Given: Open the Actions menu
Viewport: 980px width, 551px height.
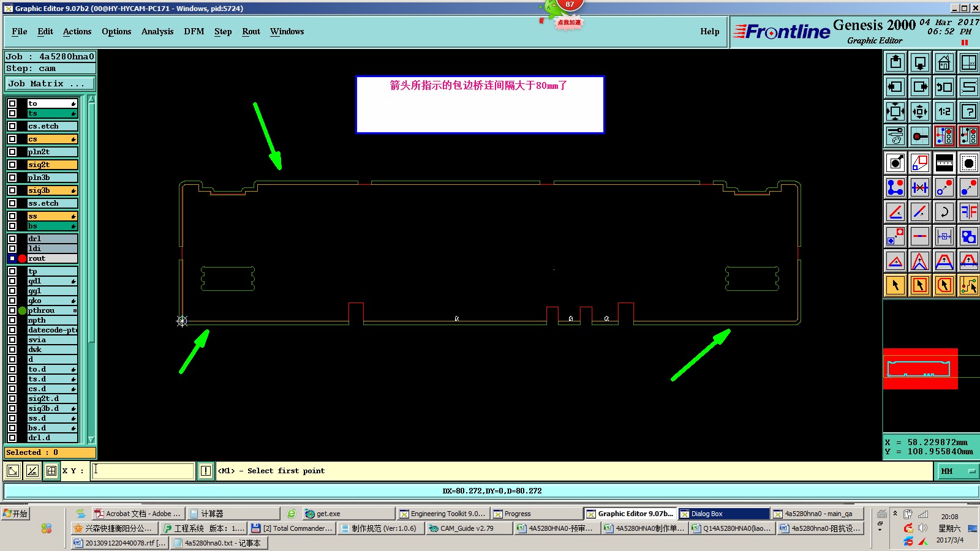Looking at the screenshot, I should click(77, 31).
